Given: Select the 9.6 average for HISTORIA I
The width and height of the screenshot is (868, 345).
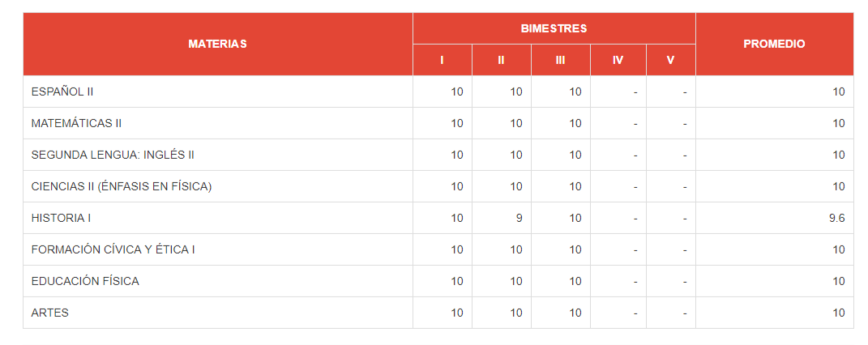Looking at the screenshot, I should [x=838, y=218].
